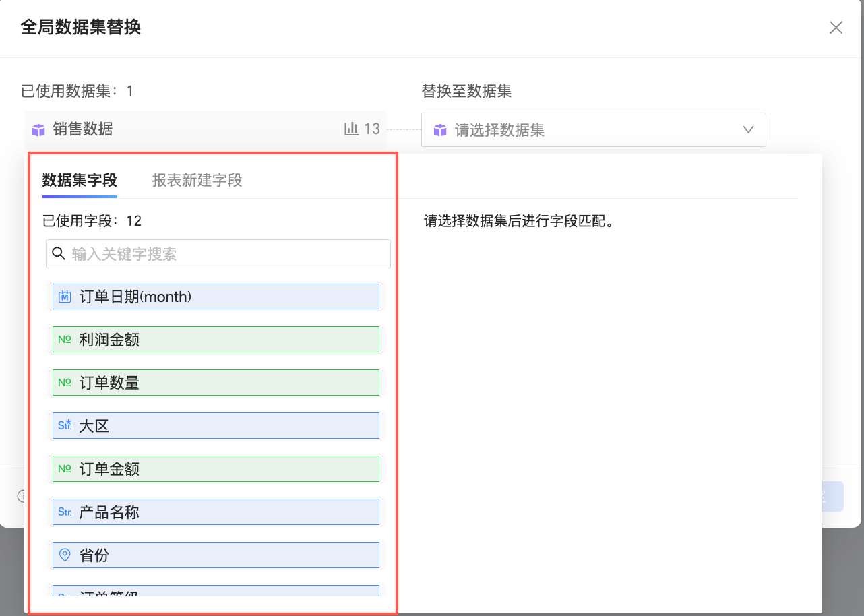Click the 替换至数据集 label
The height and width of the screenshot is (616, 864).
[x=466, y=91]
